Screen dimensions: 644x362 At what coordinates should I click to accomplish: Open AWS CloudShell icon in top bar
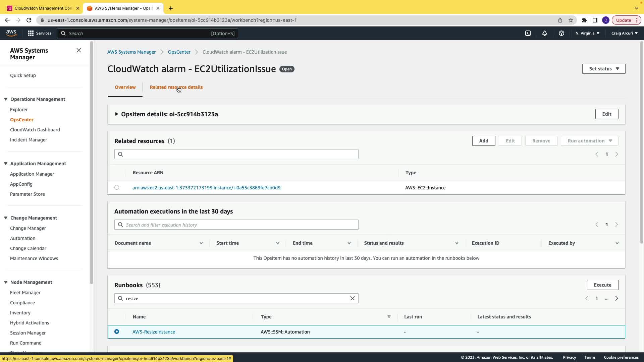528,33
